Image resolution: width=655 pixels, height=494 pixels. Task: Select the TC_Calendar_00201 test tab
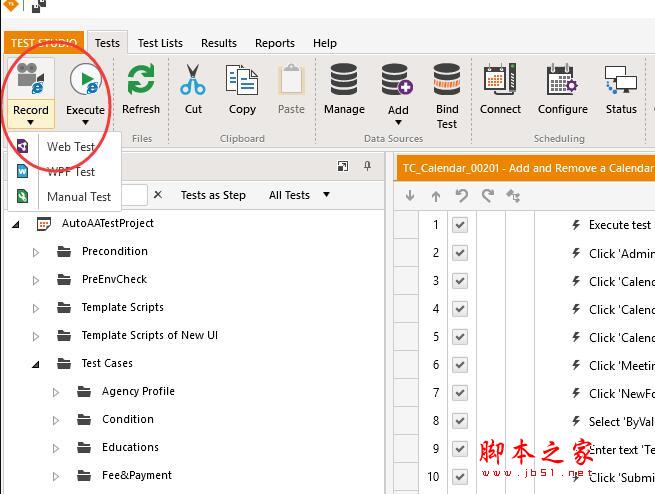tap(526, 168)
